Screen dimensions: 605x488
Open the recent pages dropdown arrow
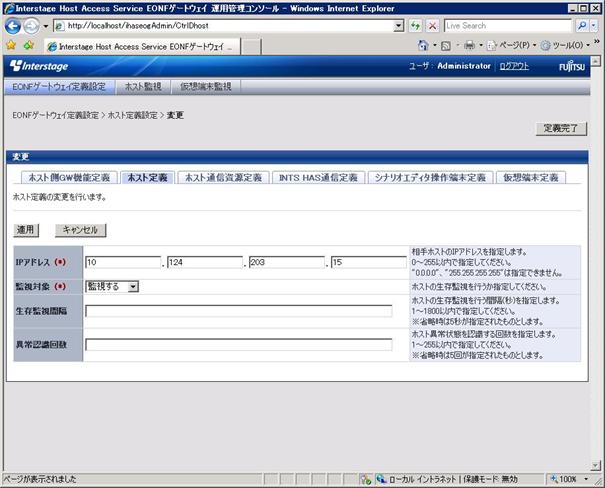click(46, 26)
